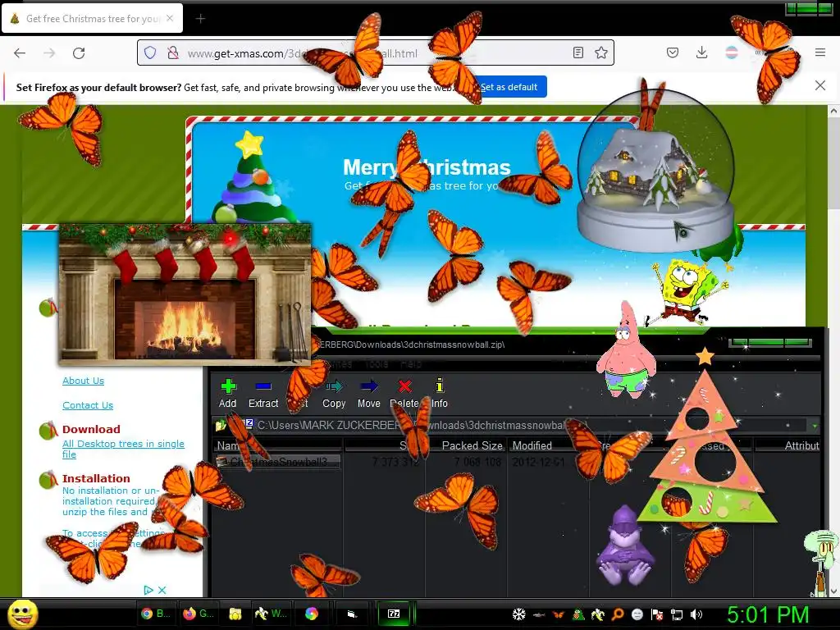
Task: Toggle Reader View in address bar
Action: coord(578,52)
